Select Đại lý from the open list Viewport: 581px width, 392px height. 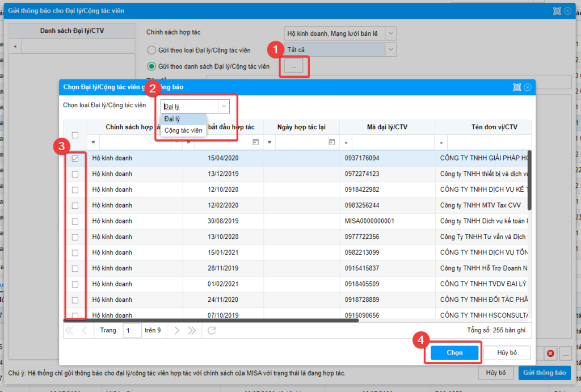click(x=171, y=119)
